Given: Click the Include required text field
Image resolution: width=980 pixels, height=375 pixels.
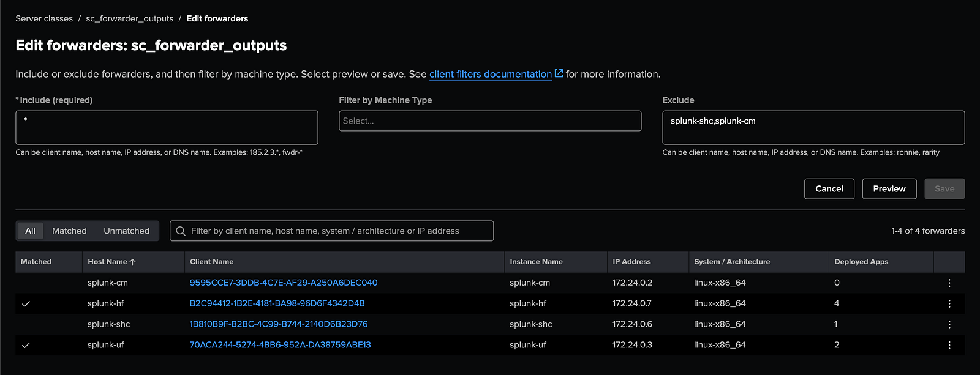Looking at the screenshot, I should tap(167, 127).
